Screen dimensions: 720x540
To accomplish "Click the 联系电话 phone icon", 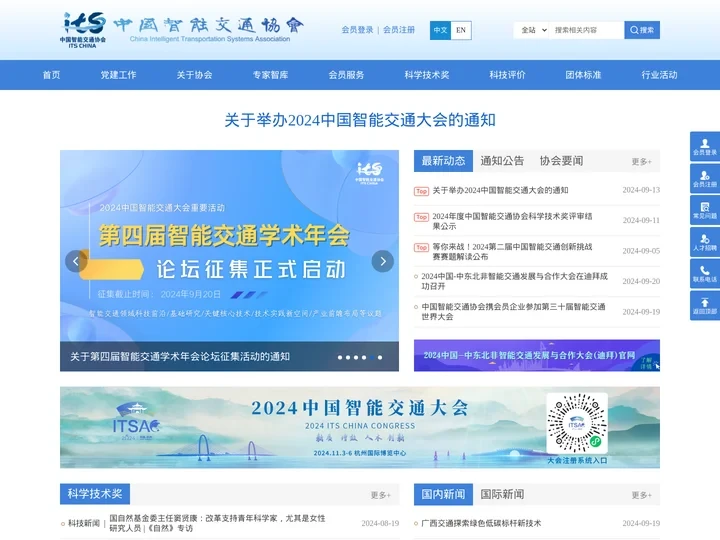I will 705,273.
